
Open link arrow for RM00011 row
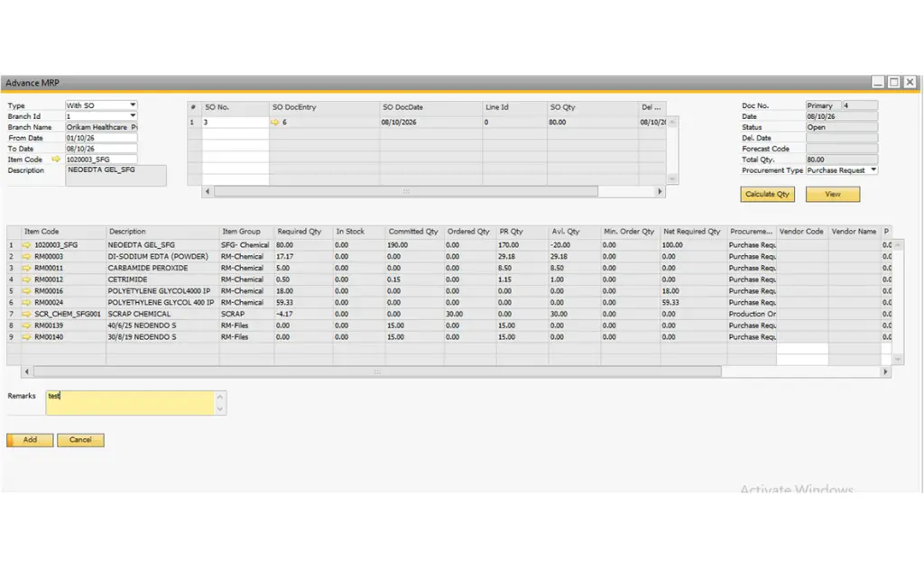(x=26, y=268)
